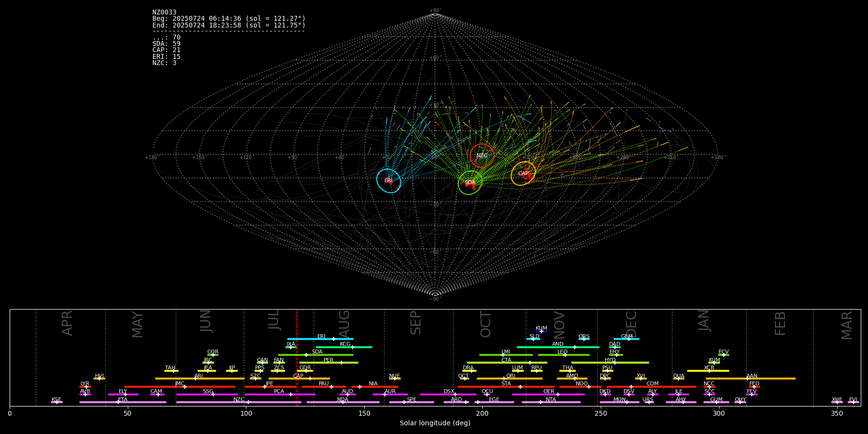Click the GEM shower bar in the timeline
This screenshot has width=868, height=434.
click(x=626, y=339)
